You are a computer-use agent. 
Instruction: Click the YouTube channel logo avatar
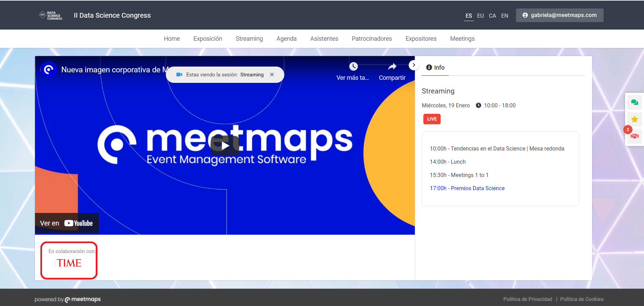49,70
